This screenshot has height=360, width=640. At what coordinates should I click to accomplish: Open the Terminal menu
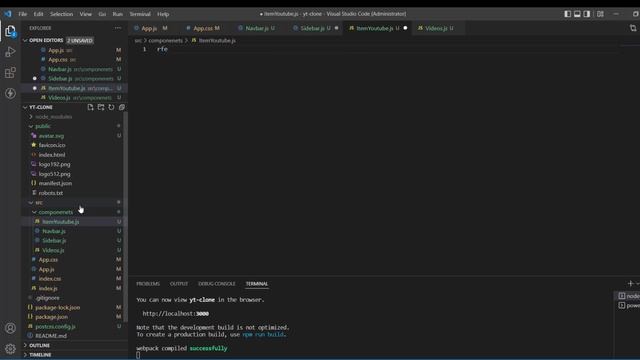pyautogui.click(x=140, y=14)
